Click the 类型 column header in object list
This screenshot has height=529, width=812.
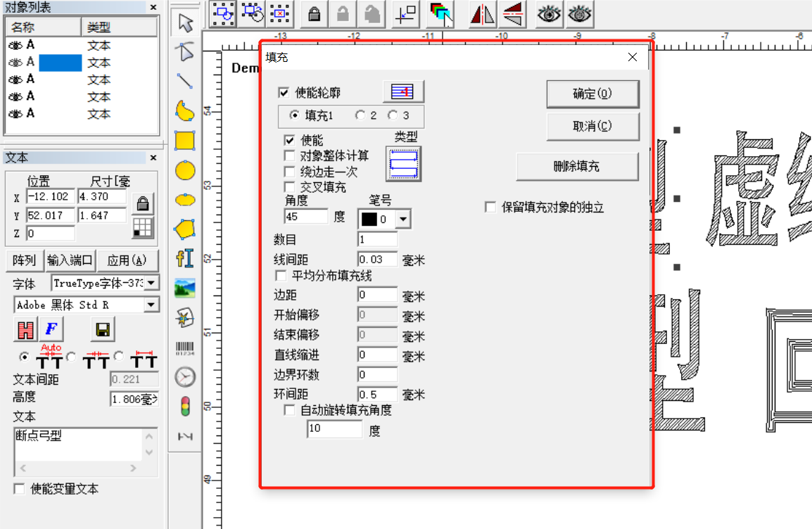[119, 27]
